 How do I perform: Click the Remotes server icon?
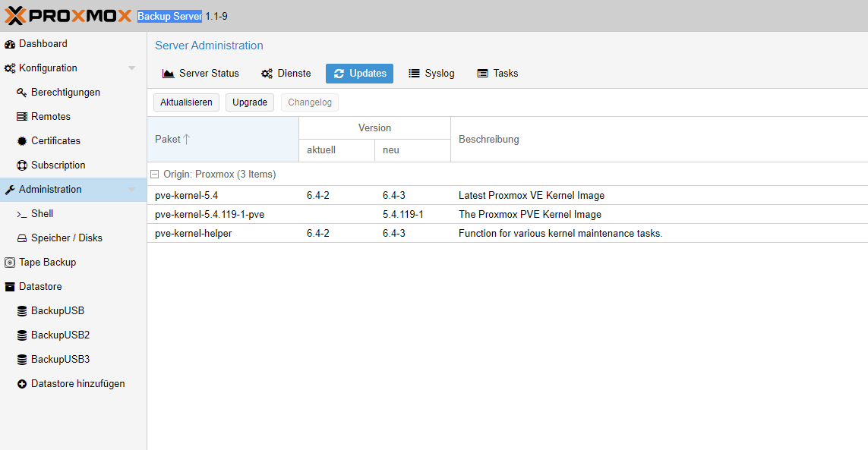pyautogui.click(x=21, y=117)
